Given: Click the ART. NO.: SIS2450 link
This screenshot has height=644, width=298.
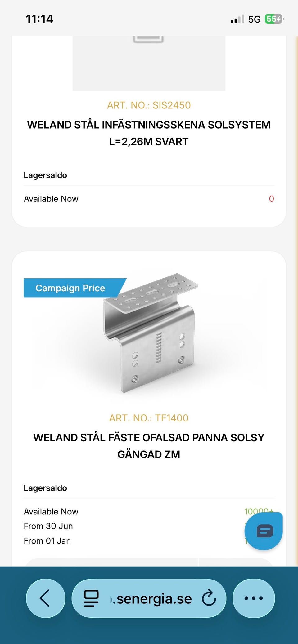Looking at the screenshot, I should pos(149,105).
